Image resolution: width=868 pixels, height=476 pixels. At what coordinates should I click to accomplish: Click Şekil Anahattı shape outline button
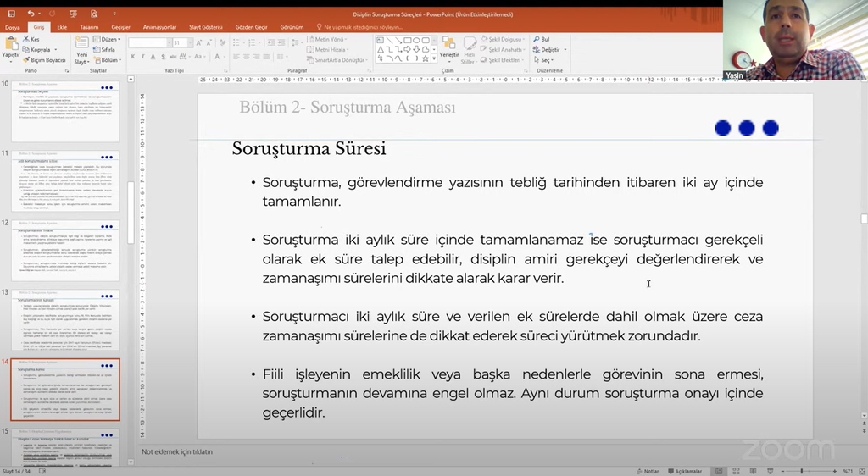click(502, 50)
